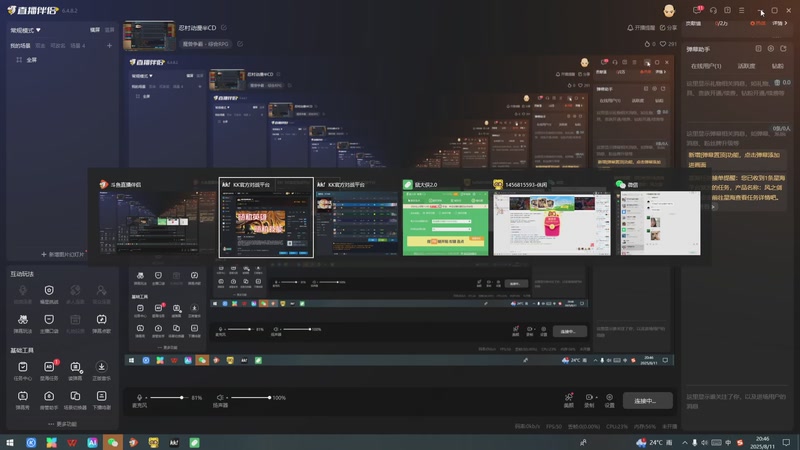Open the 弹幕点歌 interaction icon

[x=102, y=323]
